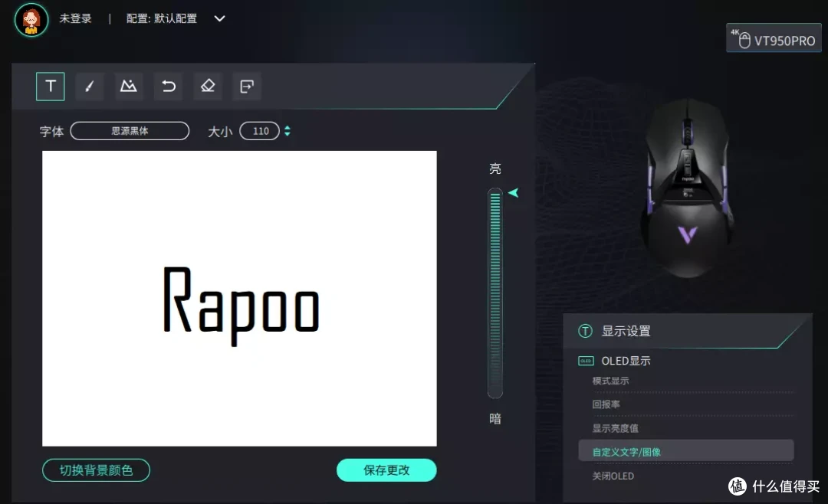Click the VT950PRO device button
828x504 pixels.
774,38
